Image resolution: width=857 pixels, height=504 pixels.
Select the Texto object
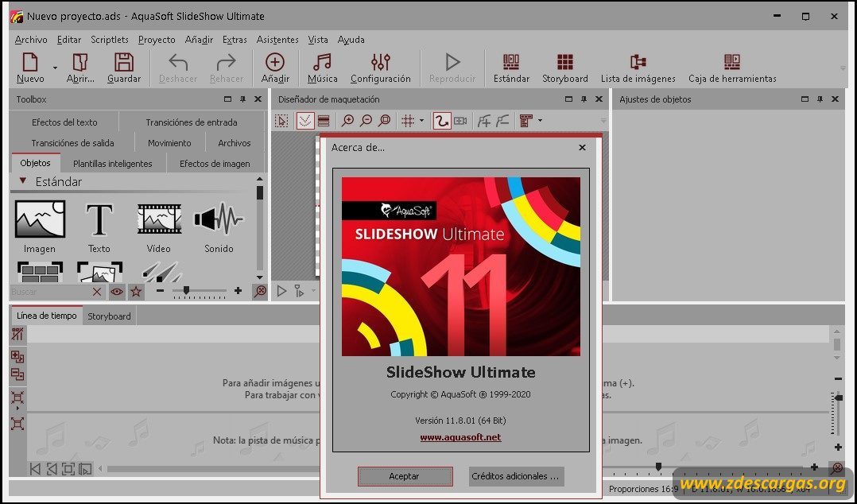coord(99,227)
